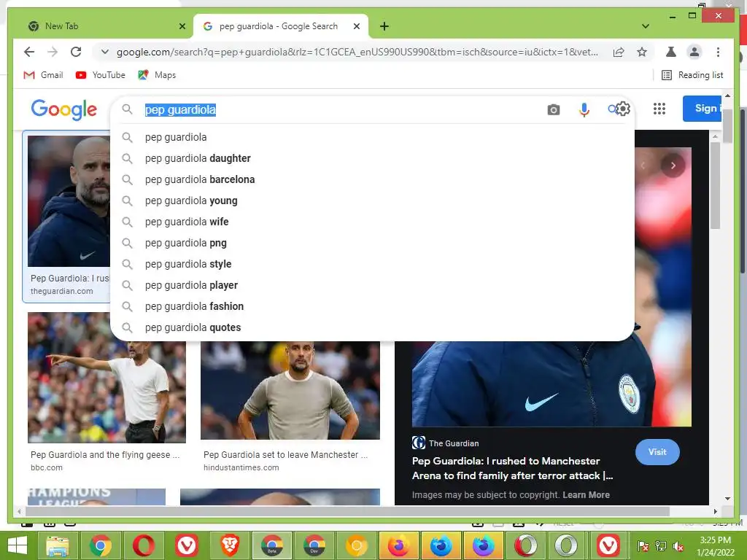Open Chrome Dev in taskbar
This screenshot has width=747, height=560.
(x=314, y=545)
